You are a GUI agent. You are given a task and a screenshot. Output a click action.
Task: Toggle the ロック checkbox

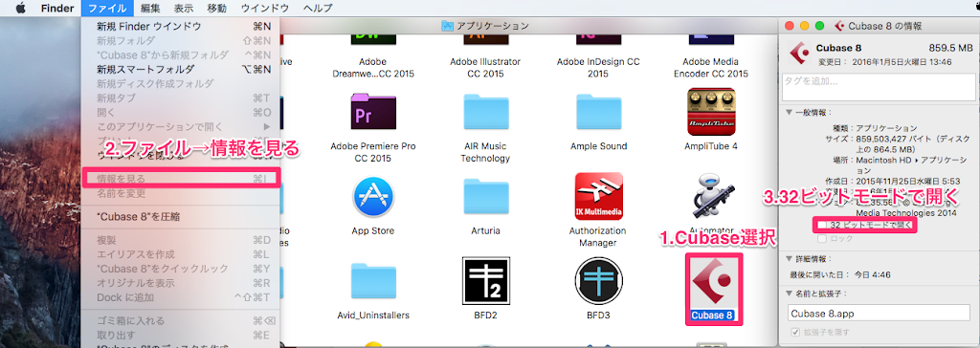822,238
